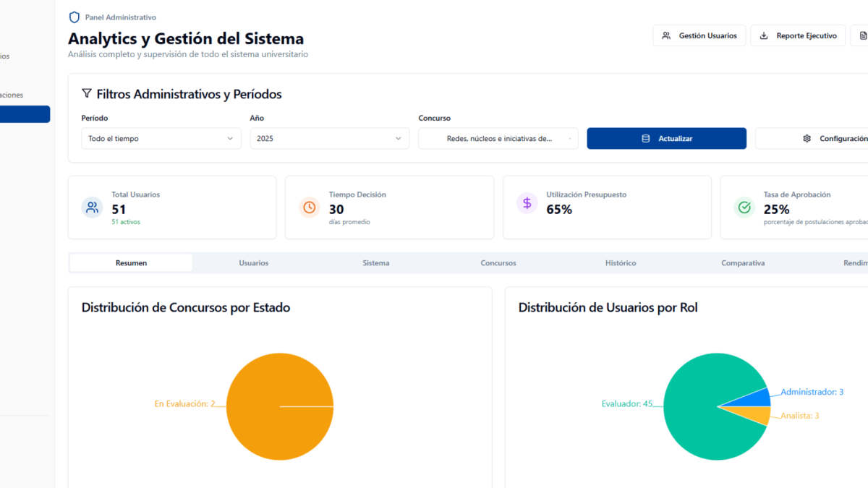Expand the Año dropdown set to 2025
Screen dimensions: 868x488
tap(329, 139)
